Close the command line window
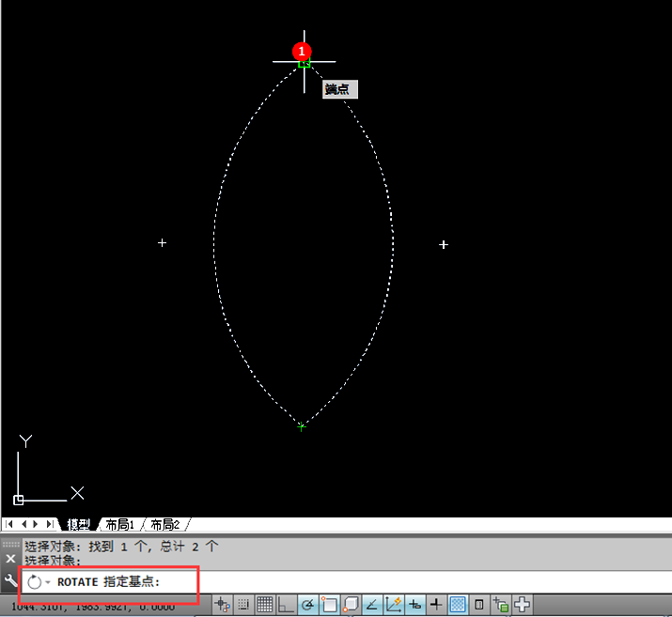 coord(10,559)
